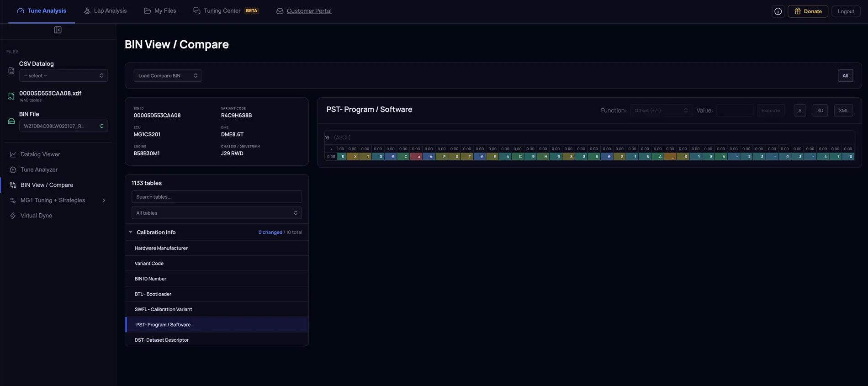
Task: Collapse the Calibration Info group
Action: coord(131,232)
